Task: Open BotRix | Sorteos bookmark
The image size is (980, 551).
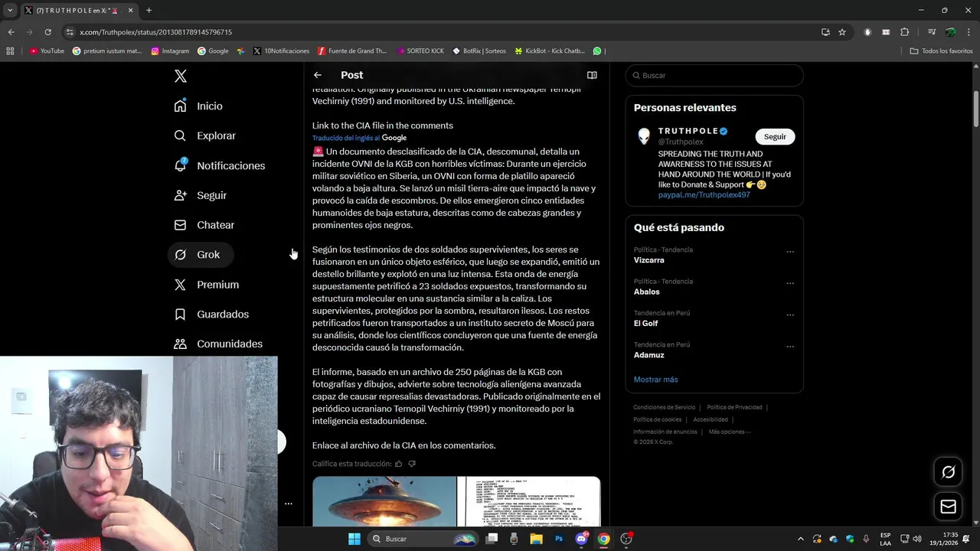Action: click(x=479, y=51)
